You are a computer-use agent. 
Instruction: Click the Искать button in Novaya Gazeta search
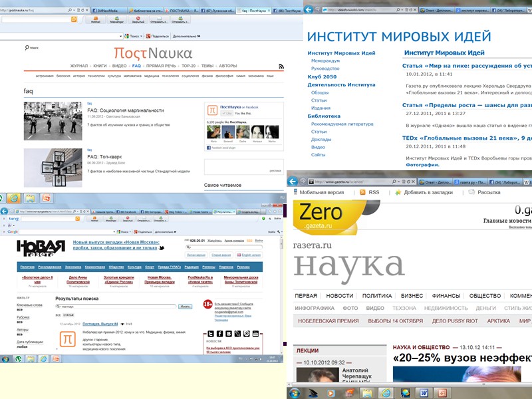click(x=186, y=307)
